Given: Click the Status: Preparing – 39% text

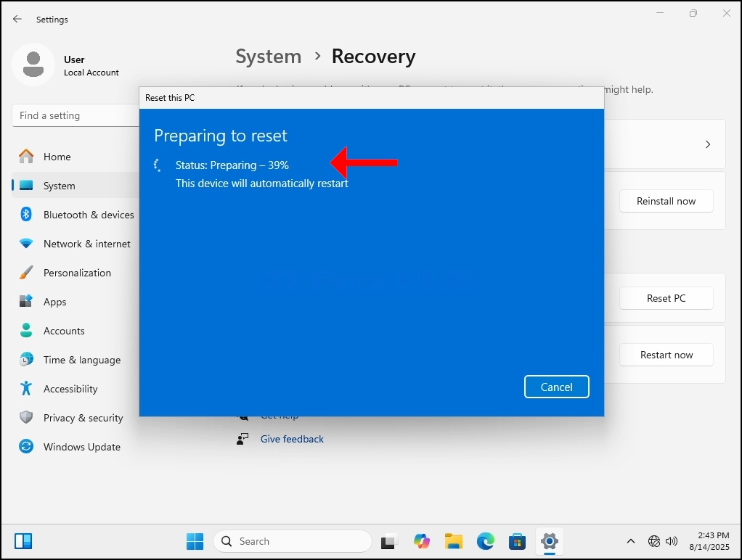Looking at the screenshot, I should pyautogui.click(x=232, y=165).
